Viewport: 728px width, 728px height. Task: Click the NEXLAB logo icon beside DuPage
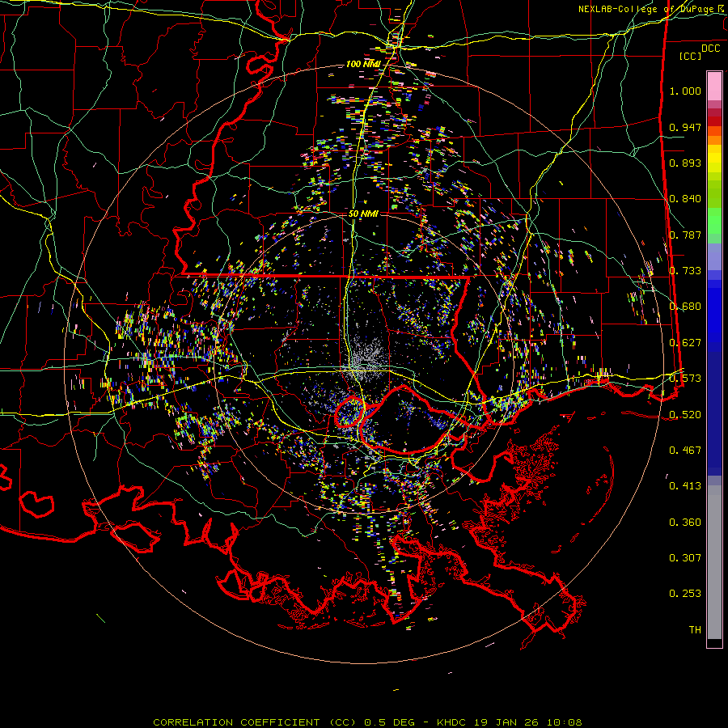(x=721, y=9)
